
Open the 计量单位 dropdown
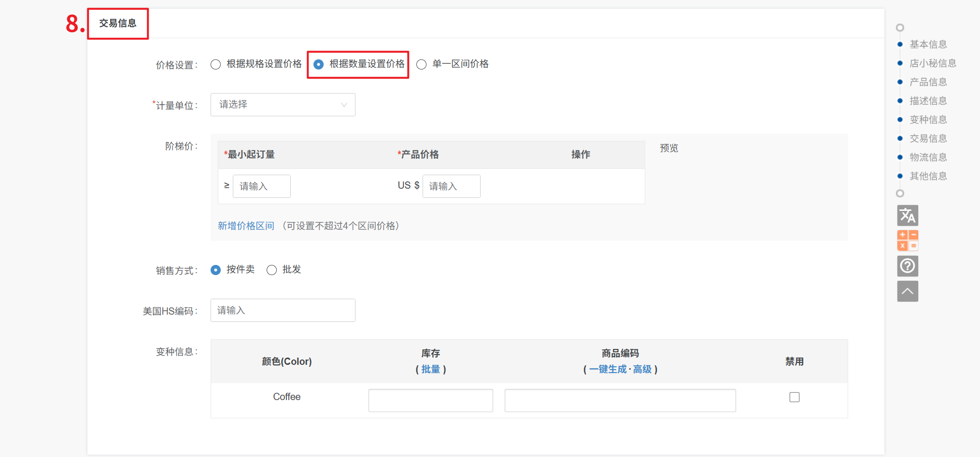283,105
